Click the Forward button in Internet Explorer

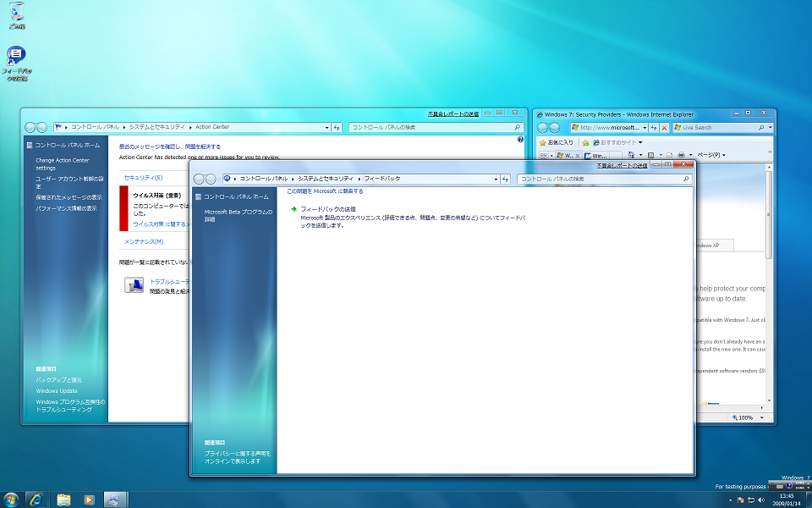(554, 128)
